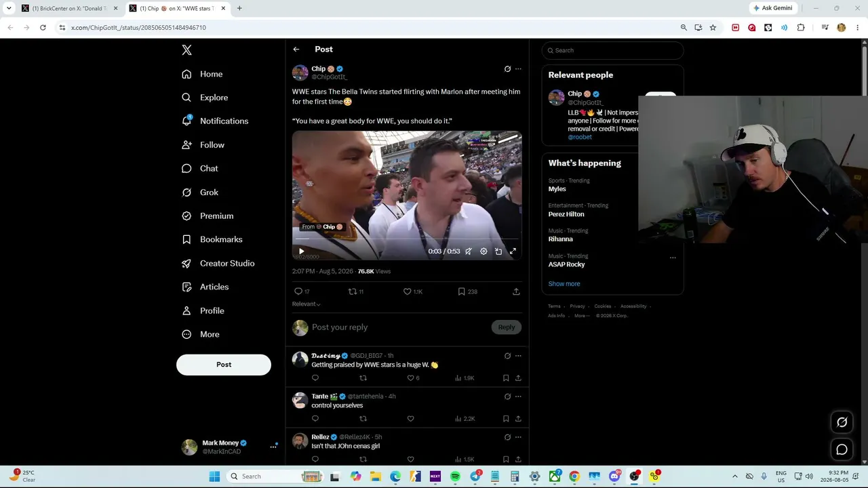Click the Reply button beside the reply box
This screenshot has height=488, width=868.
(x=507, y=327)
